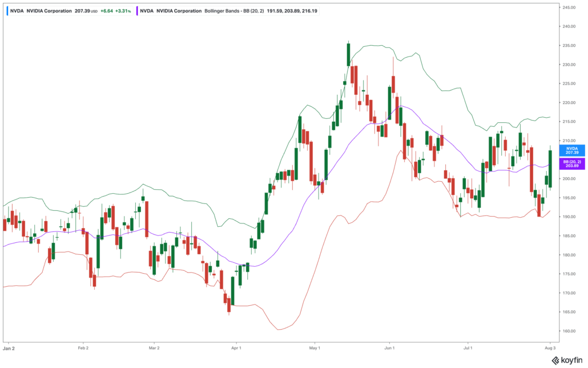Click the blue NVDA 207.39 price tag
Viewport: 588px width, 368px height.
tap(572, 151)
